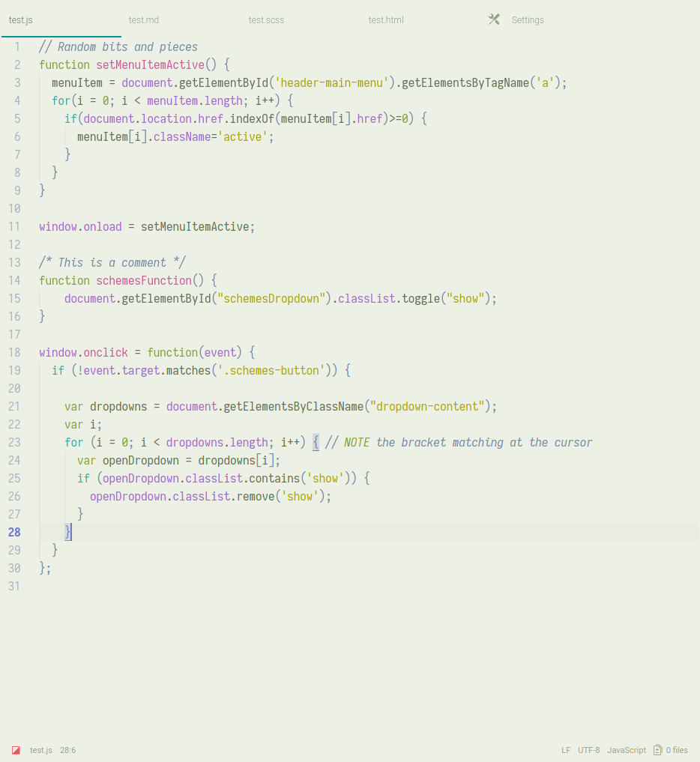
Task: Open the test.scss tab
Action: [266, 20]
